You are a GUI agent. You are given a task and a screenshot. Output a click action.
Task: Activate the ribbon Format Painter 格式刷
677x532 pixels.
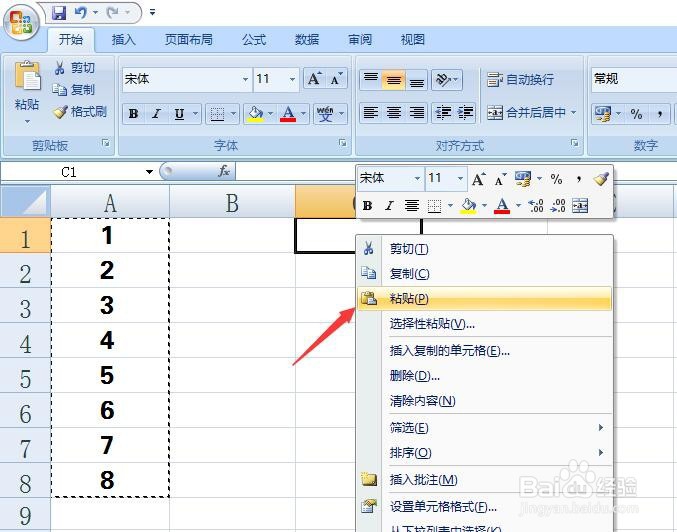pyautogui.click(x=80, y=111)
